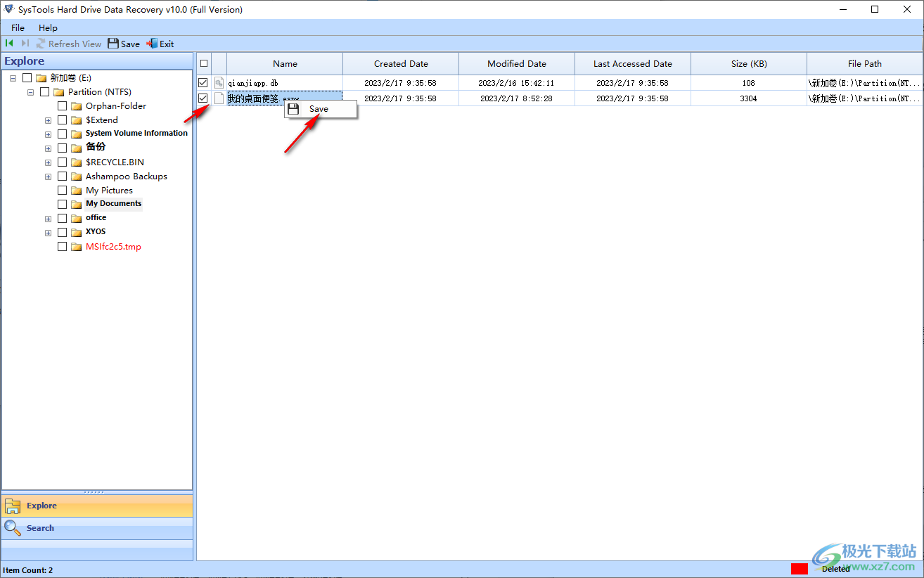Image resolution: width=924 pixels, height=578 pixels.
Task: Click the SysTools app icon in title bar
Action: click(9, 9)
